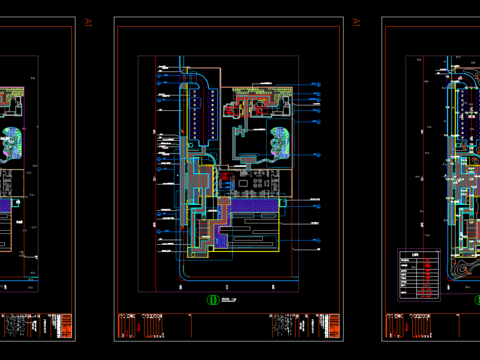
Task: Select the large purple hatched pool in center plan
Action: (255, 205)
